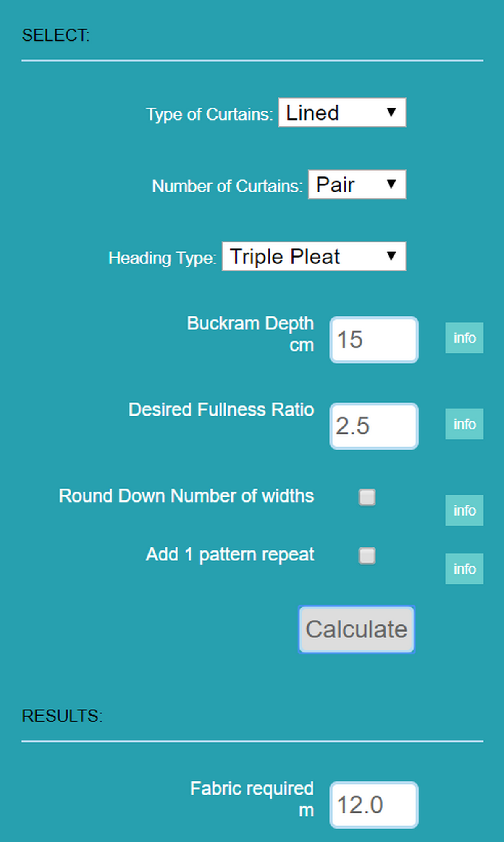This screenshot has height=842, width=504.
Task: Show info for Buckram Depth
Action: pyautogui.click(x=464, y=338)
